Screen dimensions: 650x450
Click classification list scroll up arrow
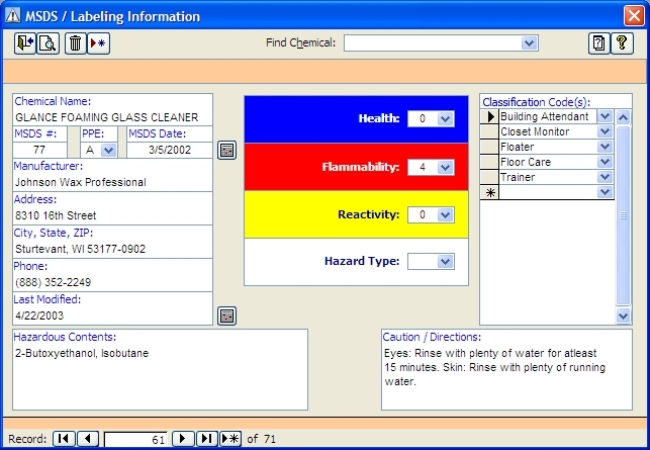(x=623, y=117)
